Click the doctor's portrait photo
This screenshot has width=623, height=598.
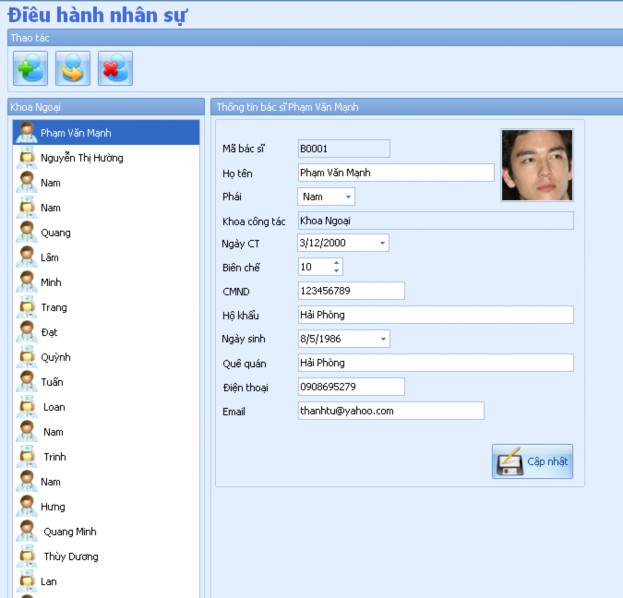click(x=537, y=165)
